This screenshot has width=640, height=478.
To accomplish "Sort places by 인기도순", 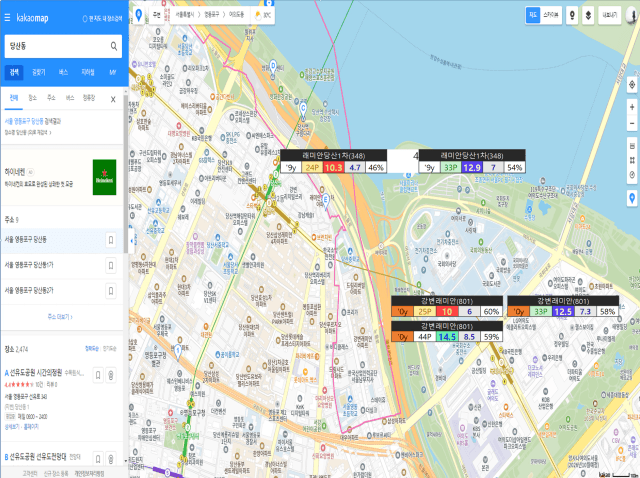I will (x=109, y=349).
